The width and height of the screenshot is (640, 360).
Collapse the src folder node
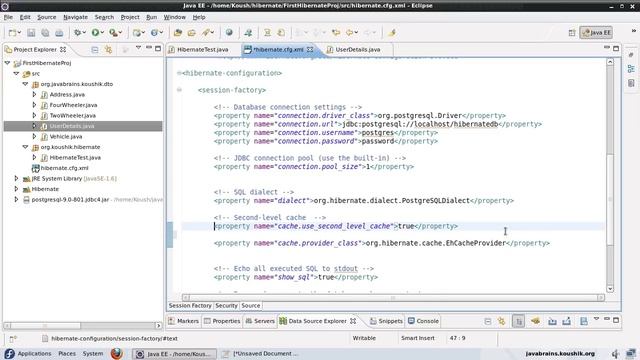point(16,73)
